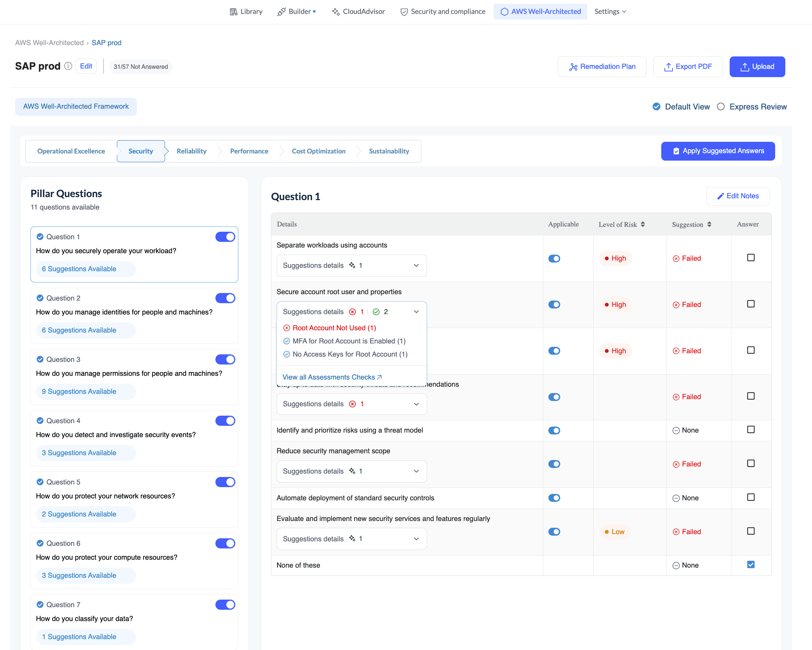This screenshot has width=812, height=650.
Task: Click None status icon for Automate deployment row
Action: click(676, 498)
